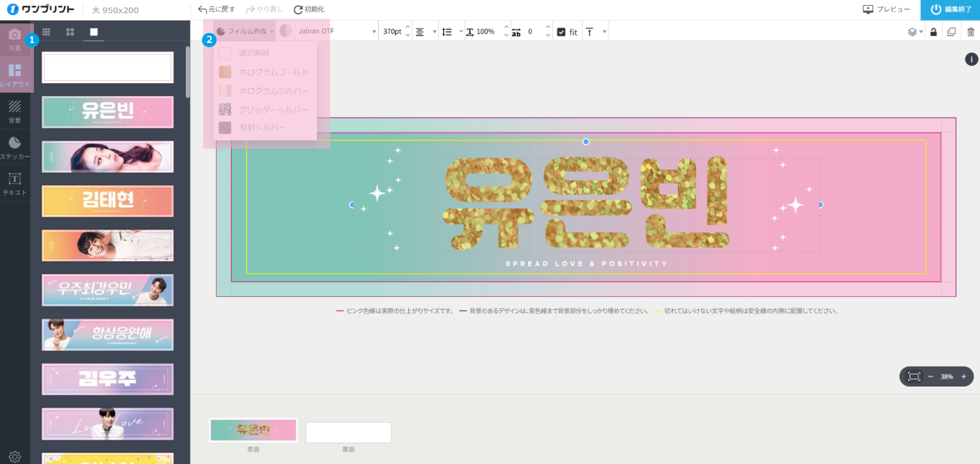Delete the selected element with trash icon
The image size is (980, 464).
pyautogui.click(x=971, y=32)
